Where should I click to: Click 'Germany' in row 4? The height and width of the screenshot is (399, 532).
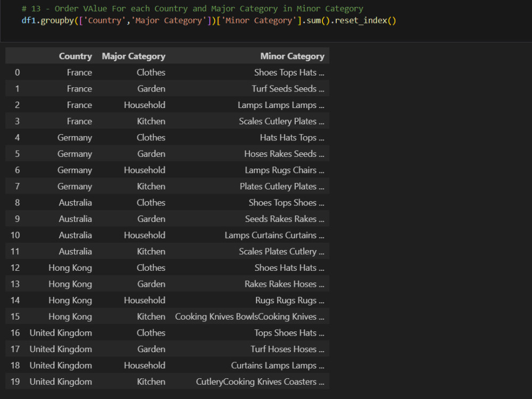[x=74, y=138]
